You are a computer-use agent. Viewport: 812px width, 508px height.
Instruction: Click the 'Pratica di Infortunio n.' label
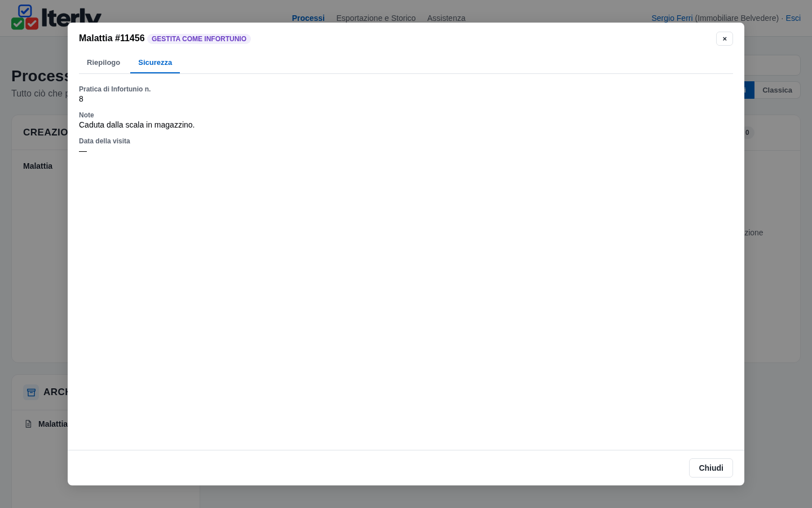(x=115, y=89)
